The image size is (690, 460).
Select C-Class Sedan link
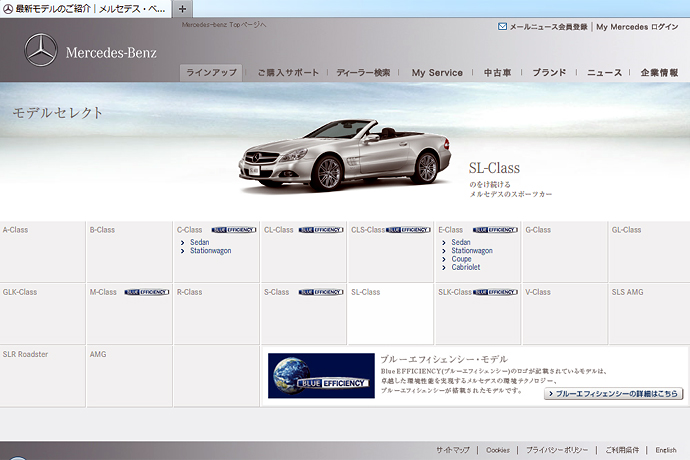[199, 242]
